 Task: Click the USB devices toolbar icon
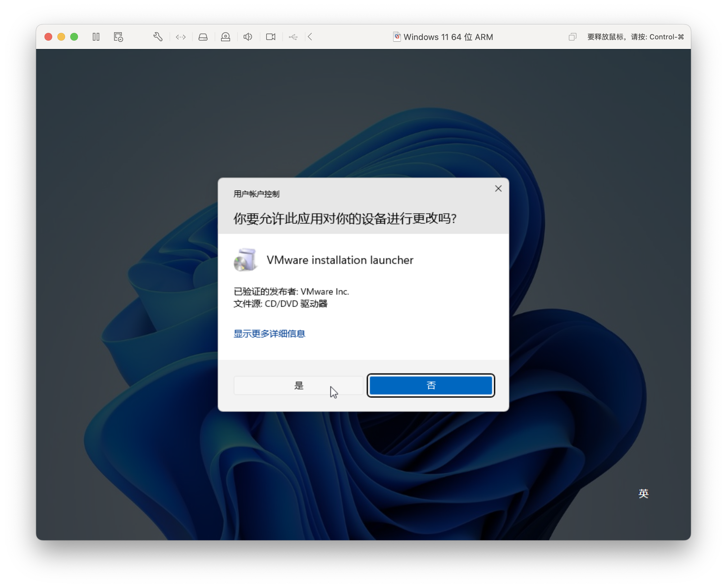(x=293, y=37)
